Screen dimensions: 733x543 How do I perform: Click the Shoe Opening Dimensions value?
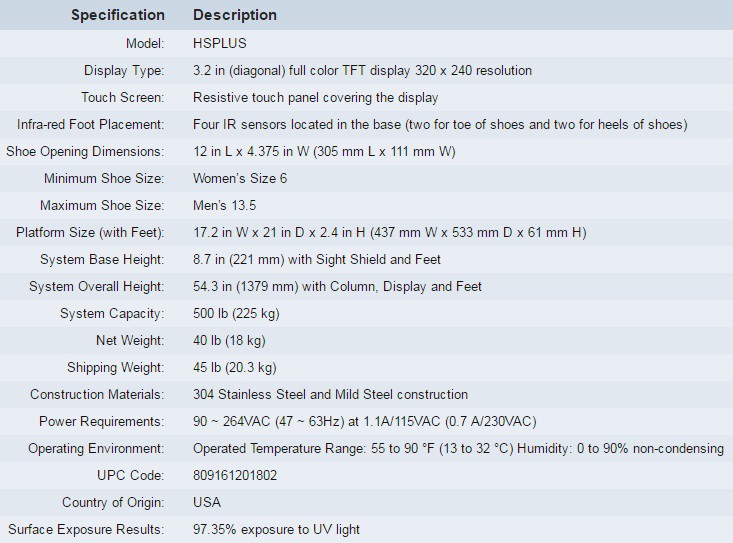pyautogui.click(x=324, y=152)
